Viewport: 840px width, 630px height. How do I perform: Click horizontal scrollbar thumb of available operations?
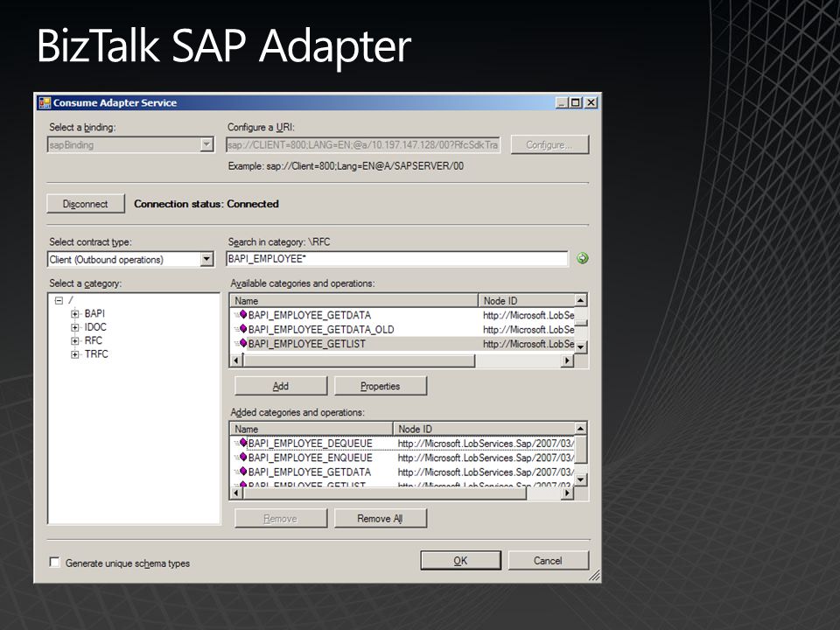point(359,360)
